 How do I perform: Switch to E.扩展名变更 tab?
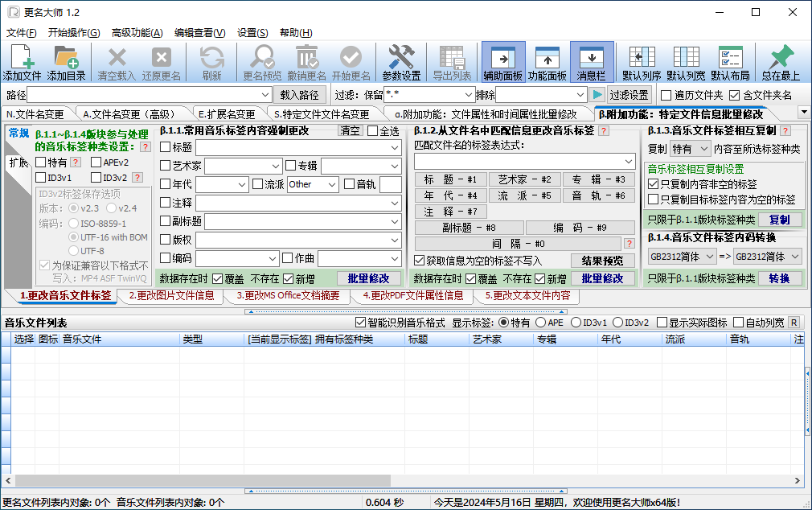coord(227,114)
